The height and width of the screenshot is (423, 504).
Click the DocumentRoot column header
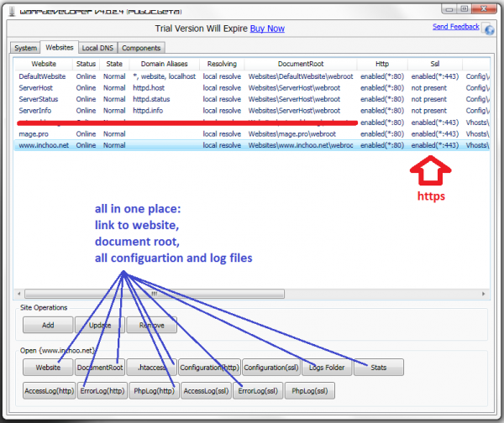(x=301, y=64)
